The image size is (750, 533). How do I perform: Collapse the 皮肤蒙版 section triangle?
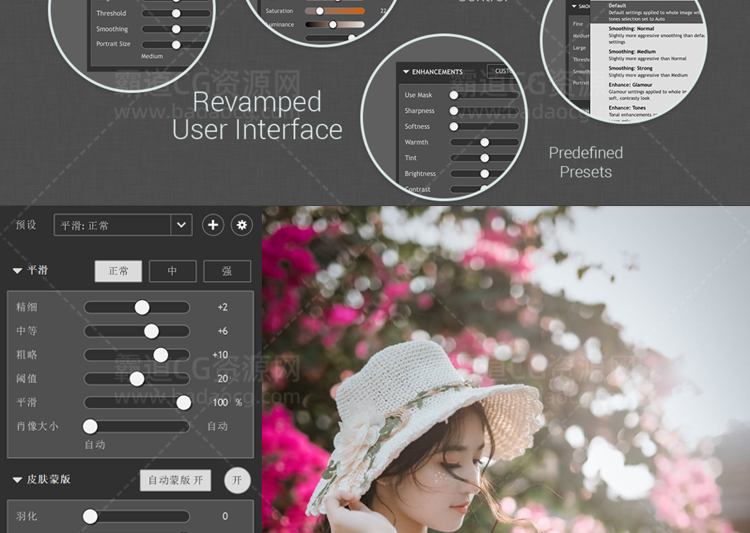17,479
